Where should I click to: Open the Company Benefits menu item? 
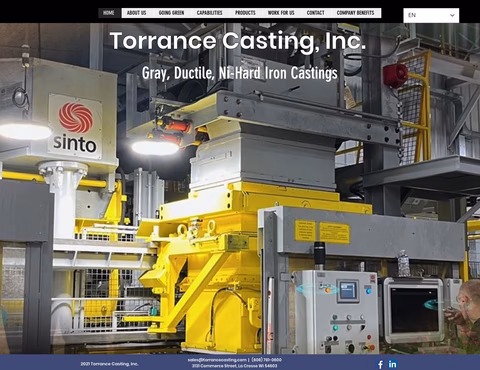pyautogui.click(x=356, y=13)
